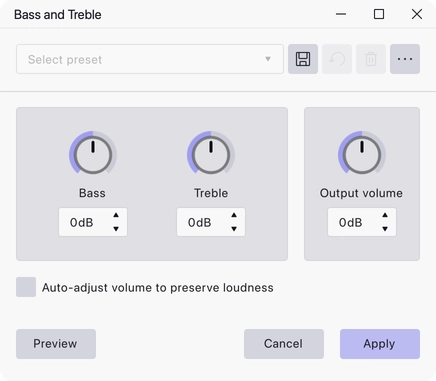Close the Bass and Treble window
Image resolution: width=436 pixels, height=381 pixels.
(417, 14)
